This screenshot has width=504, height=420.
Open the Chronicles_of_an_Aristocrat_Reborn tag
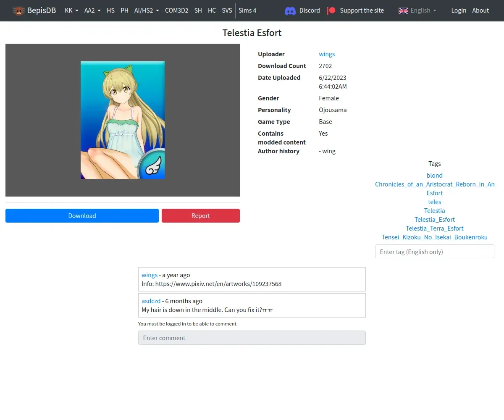point(435,184)
